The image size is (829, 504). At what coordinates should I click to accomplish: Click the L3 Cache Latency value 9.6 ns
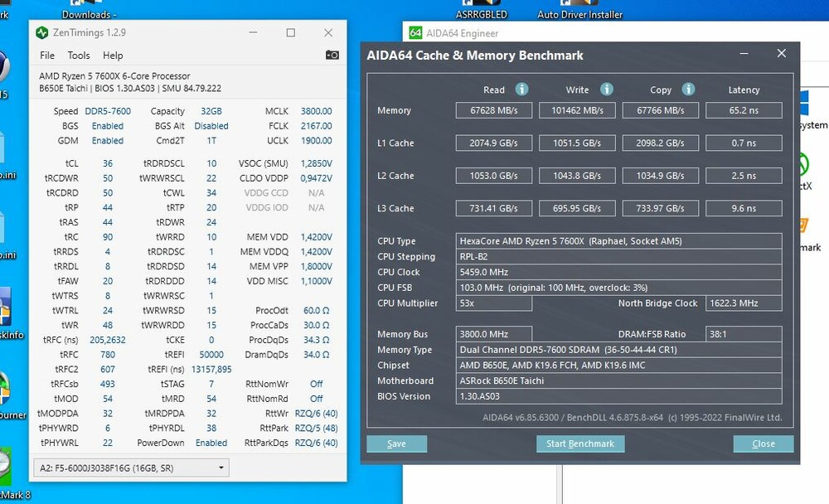[744, 208]
